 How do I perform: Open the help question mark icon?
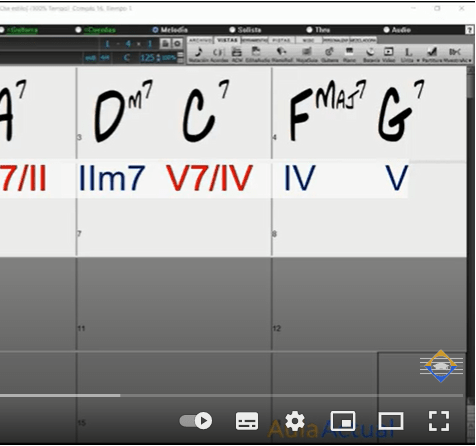coord(469,30)
